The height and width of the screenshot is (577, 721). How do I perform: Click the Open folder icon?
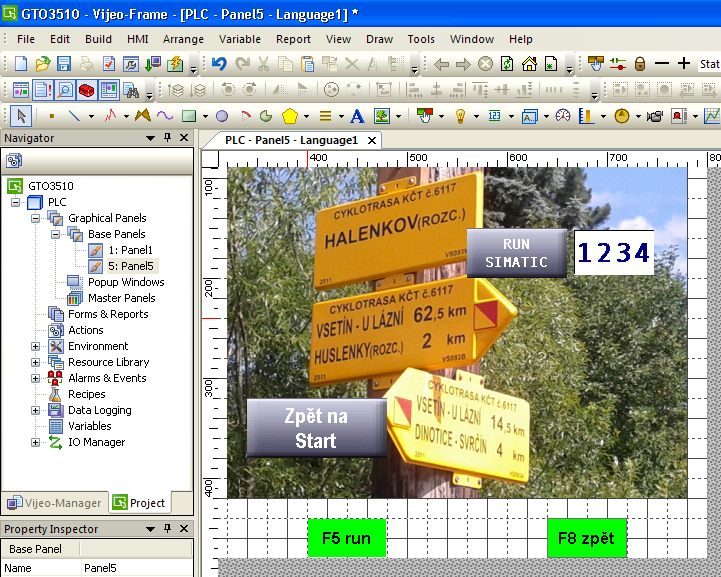pos(42,63)
